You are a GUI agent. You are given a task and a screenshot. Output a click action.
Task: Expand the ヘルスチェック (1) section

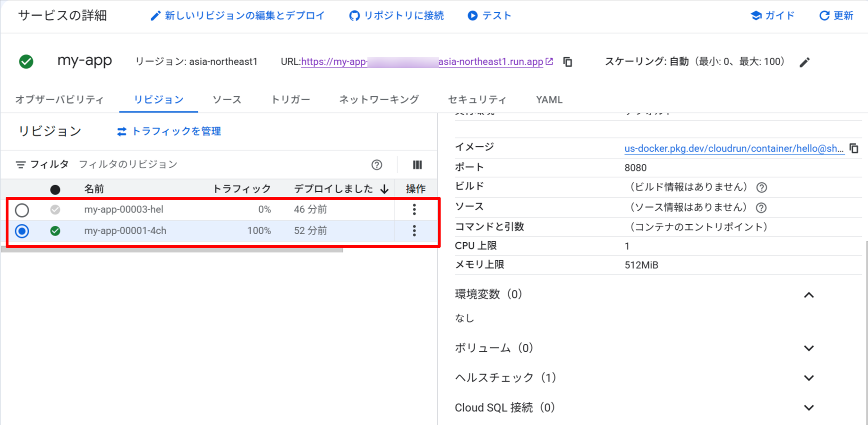point(808,378)
